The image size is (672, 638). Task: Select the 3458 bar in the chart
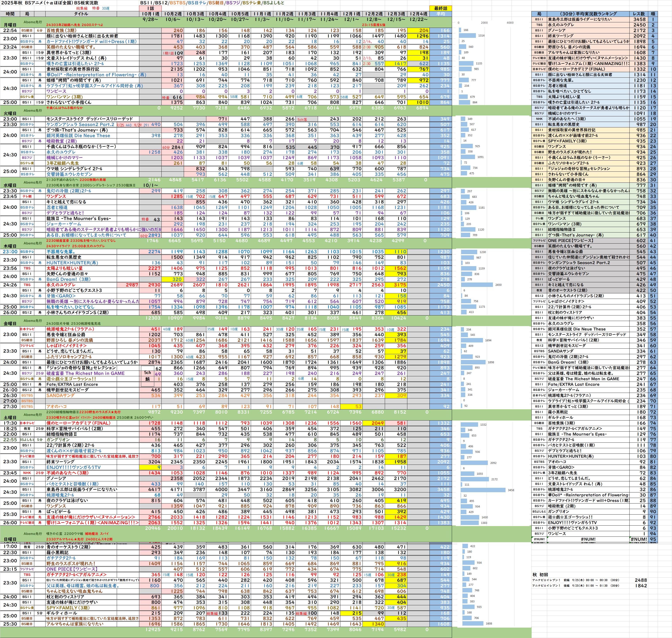point(483,490)
